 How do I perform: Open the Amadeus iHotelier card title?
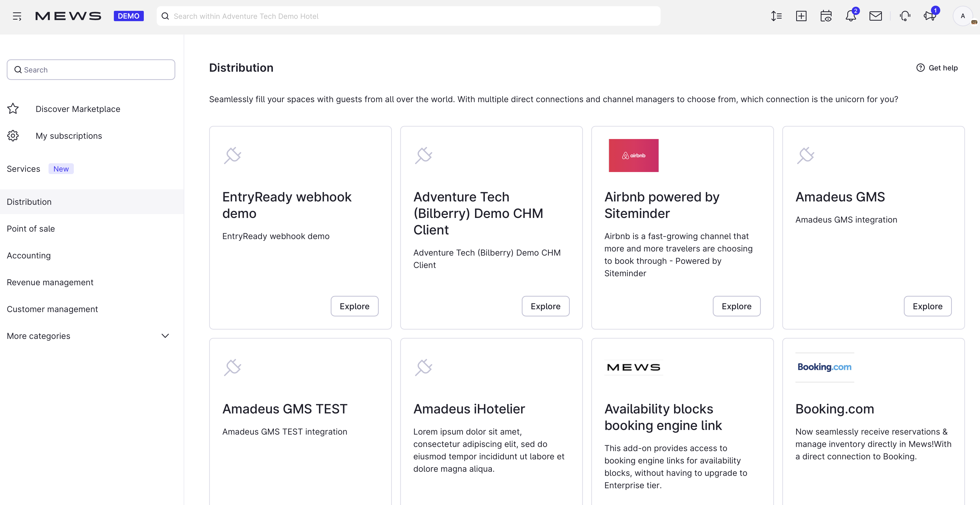pos(469,409)
